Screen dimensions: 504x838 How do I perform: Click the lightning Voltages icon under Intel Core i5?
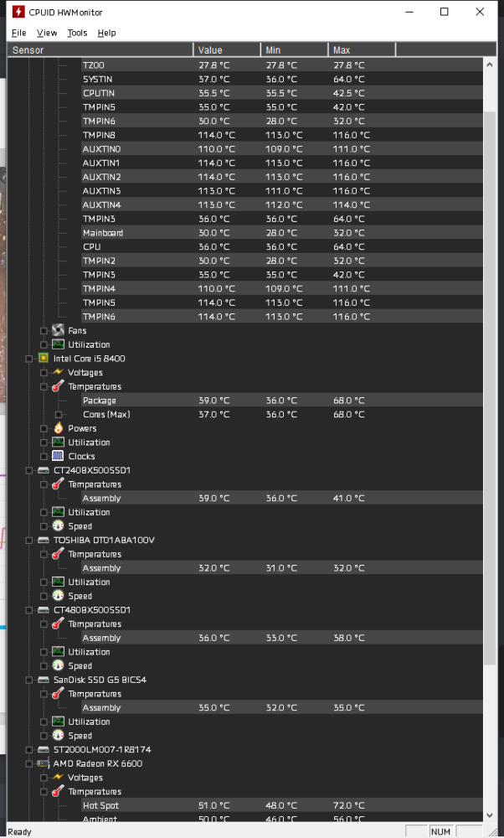[58, 373]
